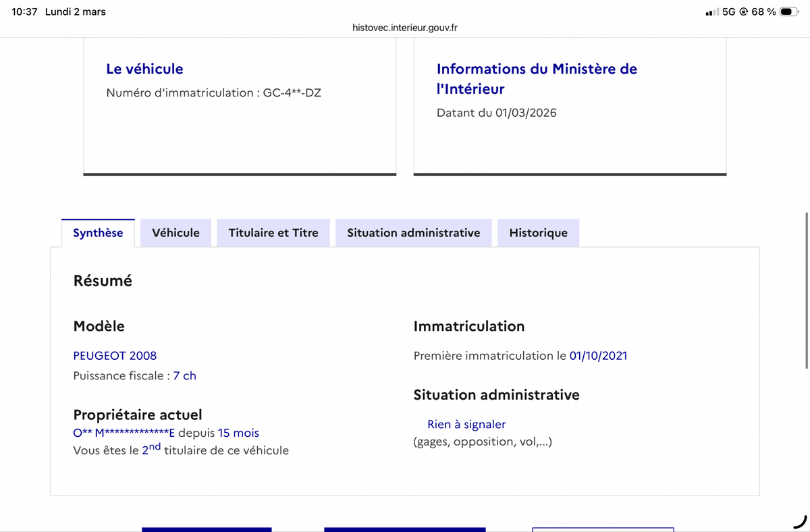Tap the 5G network indicator

click(x=729, y=11)
